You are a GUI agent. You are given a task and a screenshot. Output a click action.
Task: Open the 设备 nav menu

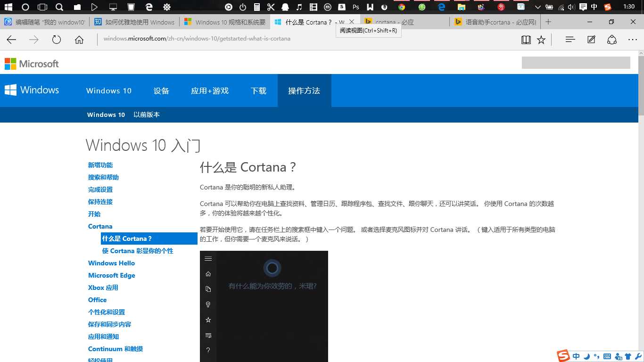[x=161, y=90]
